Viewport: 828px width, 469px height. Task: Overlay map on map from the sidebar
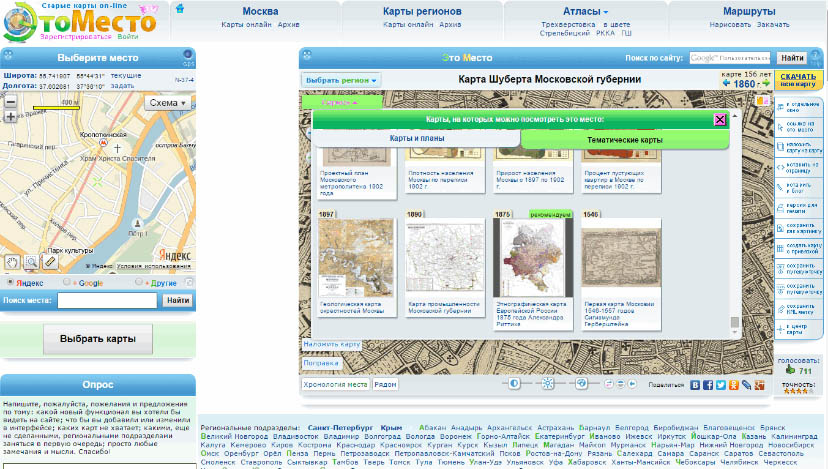click(x=798, y=147)
